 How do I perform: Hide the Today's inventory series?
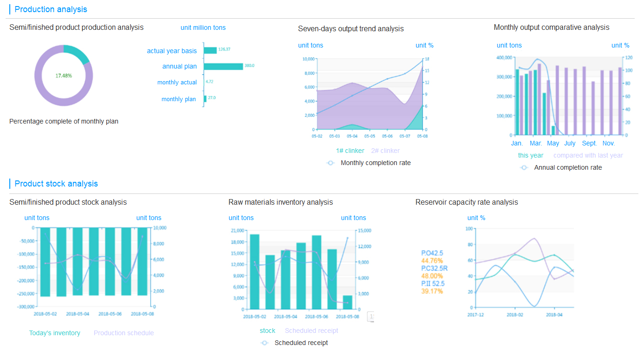pyautogui.click(x=55, y=333)
